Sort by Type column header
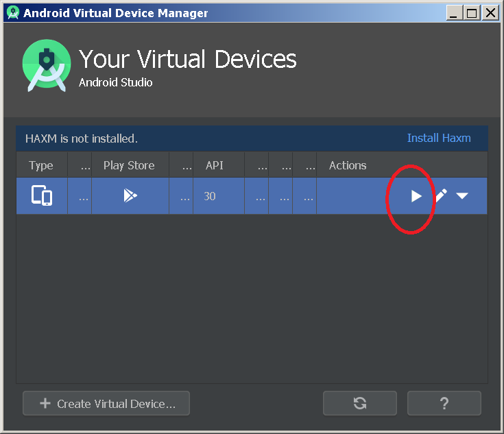This screenshot has height=434, width=504. coord(41,165)
